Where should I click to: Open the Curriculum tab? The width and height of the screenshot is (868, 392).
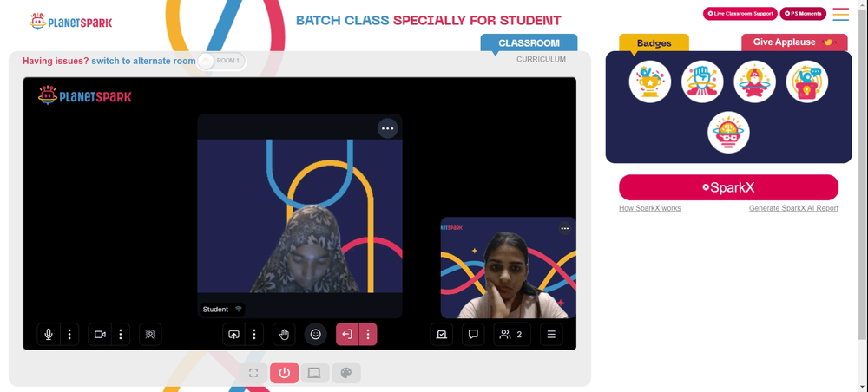(x=541, y=59)
